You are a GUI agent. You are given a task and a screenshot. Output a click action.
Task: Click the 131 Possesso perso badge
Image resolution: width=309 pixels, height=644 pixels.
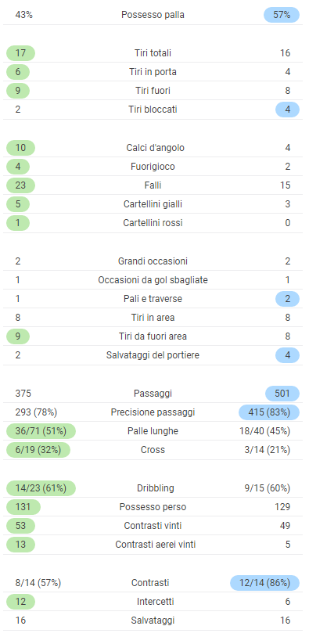[x=23, y=507]
